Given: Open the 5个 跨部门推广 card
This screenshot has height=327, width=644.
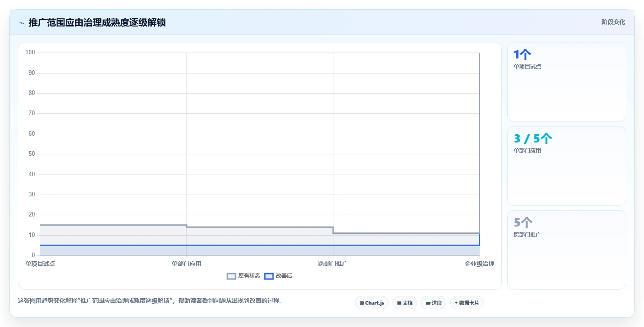Looking at the screenshot, I should point(567,250).
